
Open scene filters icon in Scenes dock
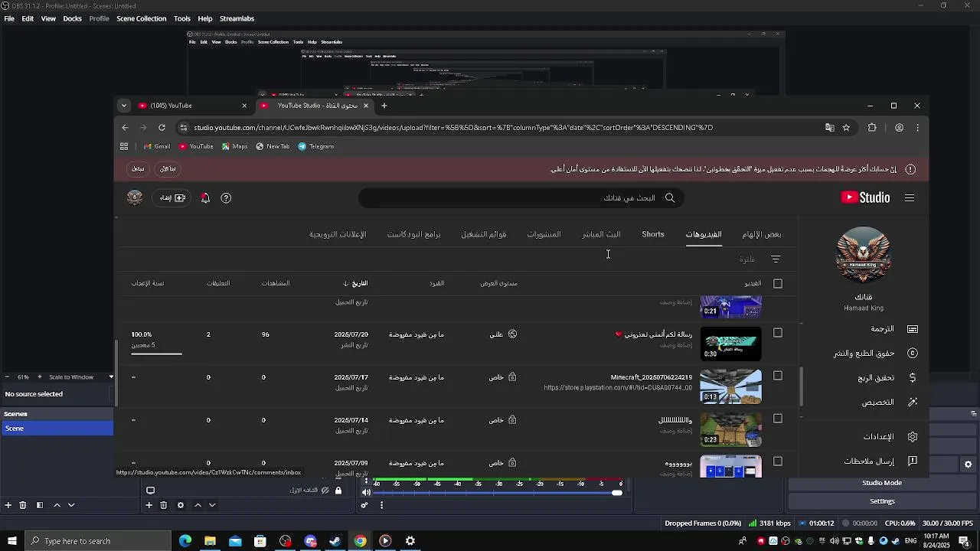39,505
